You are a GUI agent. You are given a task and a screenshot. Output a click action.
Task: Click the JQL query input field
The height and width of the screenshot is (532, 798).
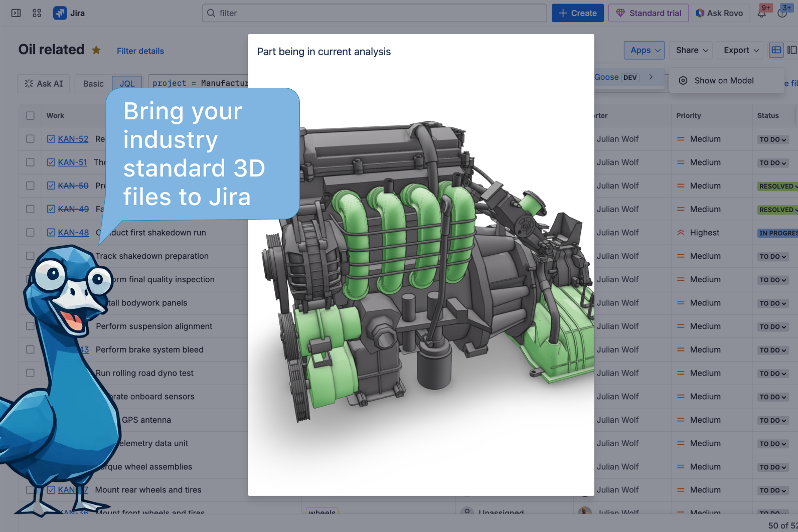(198, 83)
